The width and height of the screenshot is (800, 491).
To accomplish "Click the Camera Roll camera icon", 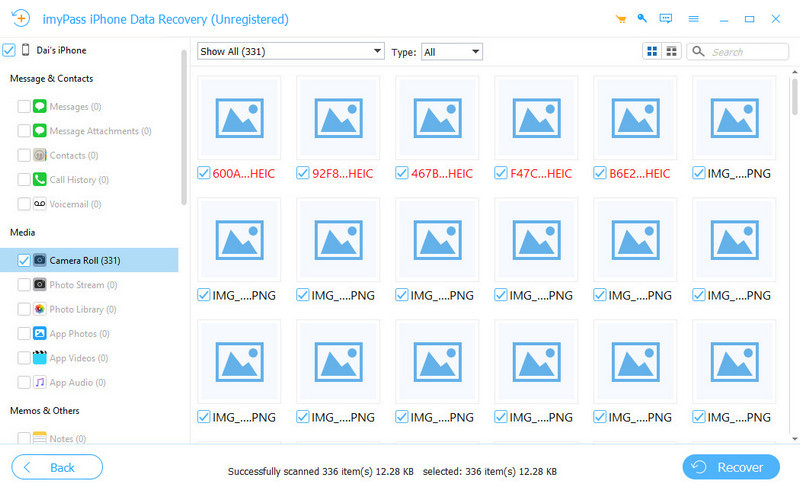I will [40, 260].
